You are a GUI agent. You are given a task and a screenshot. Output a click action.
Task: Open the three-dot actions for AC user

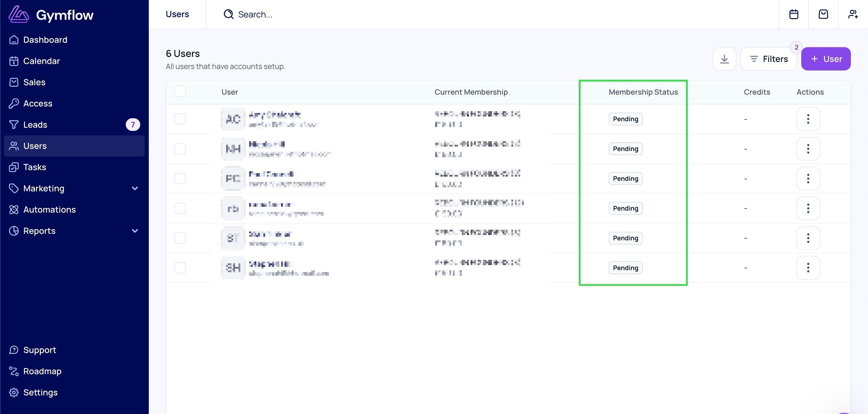point(808,119)
